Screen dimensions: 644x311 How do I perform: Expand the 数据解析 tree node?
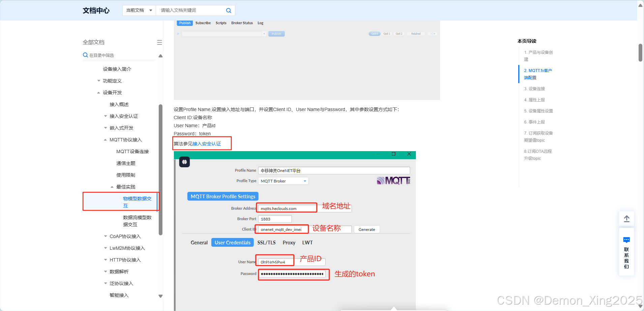point(105,272)
